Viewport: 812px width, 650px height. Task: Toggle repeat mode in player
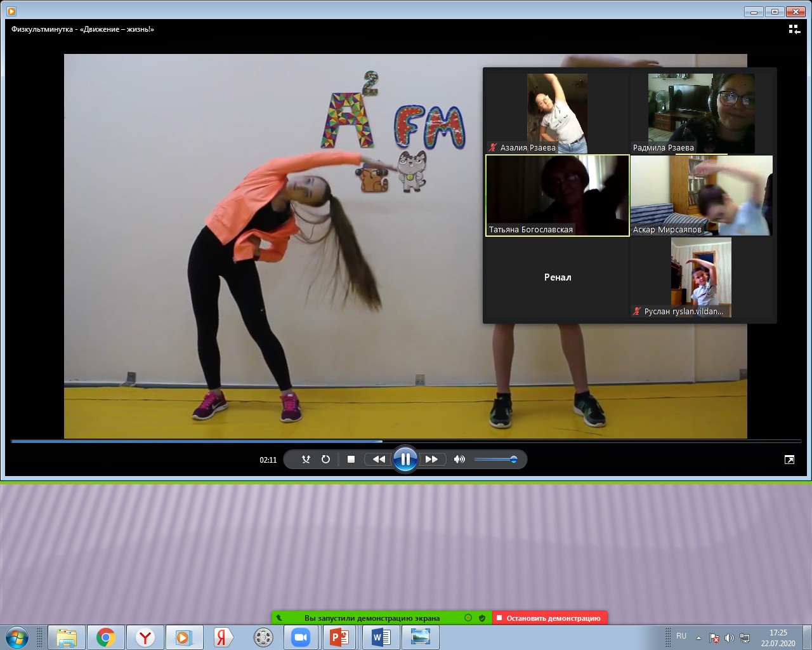325,459
